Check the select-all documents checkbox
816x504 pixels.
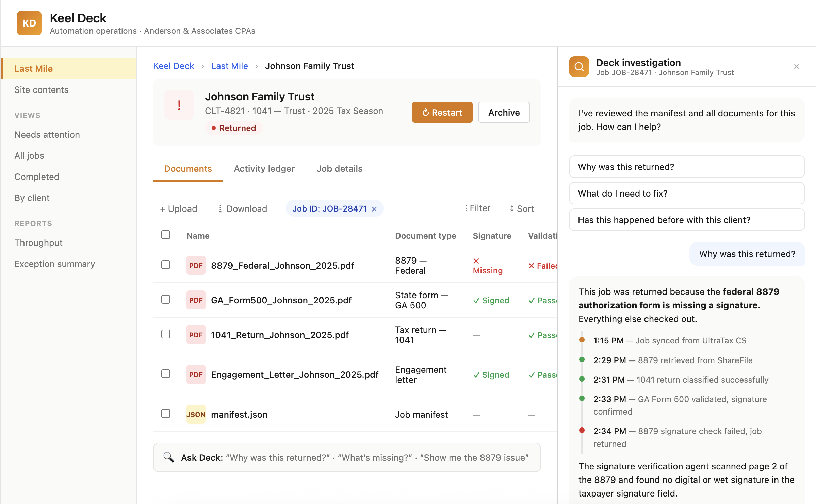pyautogui.click(x=166, y=235)
